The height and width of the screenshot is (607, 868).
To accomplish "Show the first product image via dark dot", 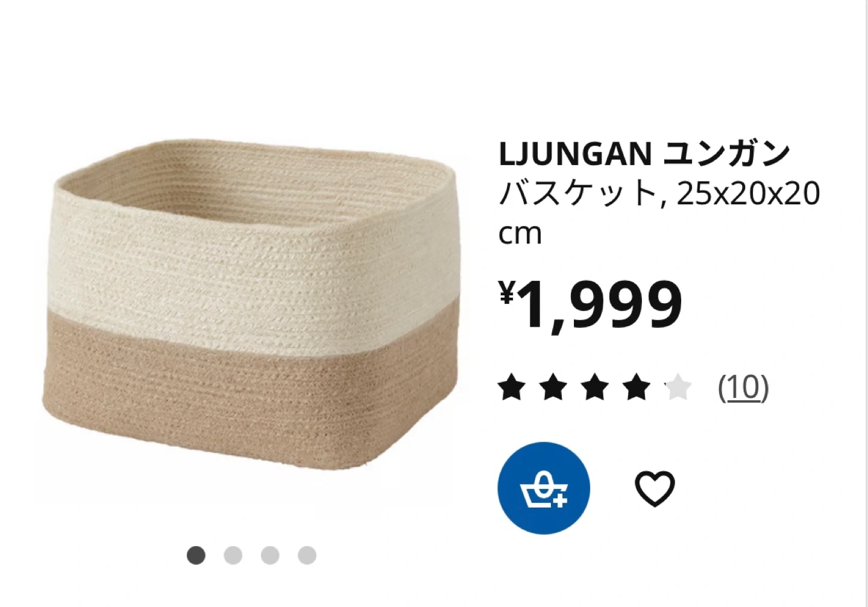I will pyautogui.click(x=196, y=555).
